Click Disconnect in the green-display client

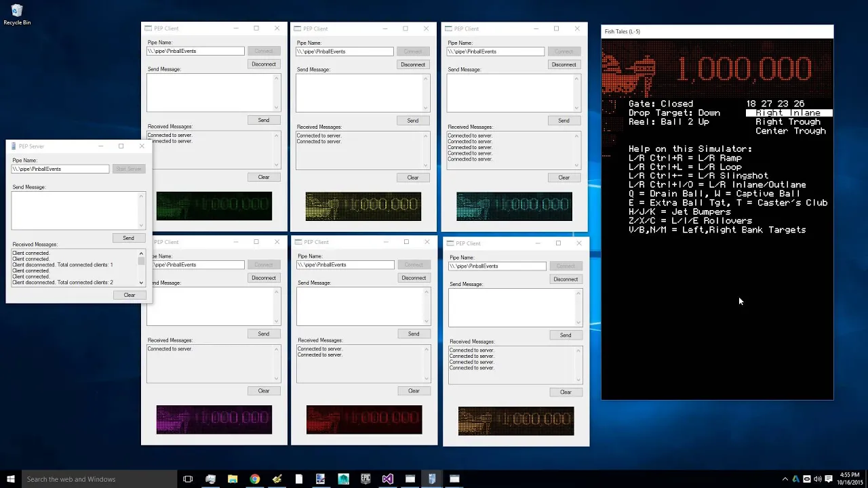264,64
